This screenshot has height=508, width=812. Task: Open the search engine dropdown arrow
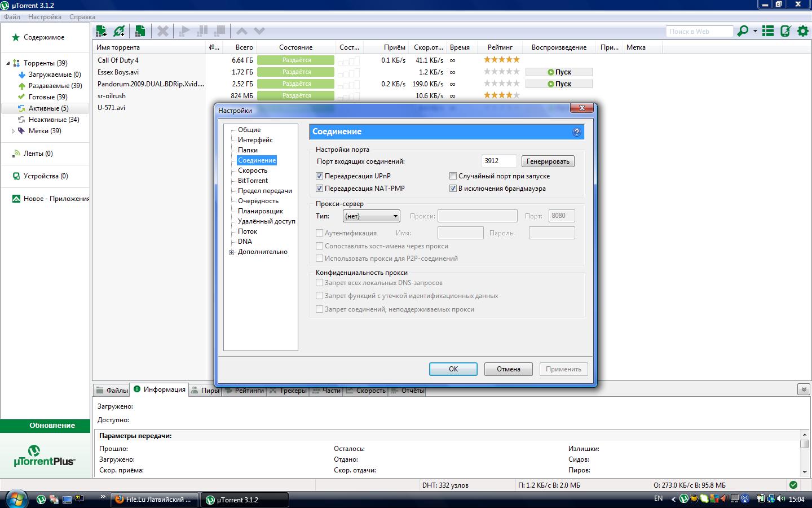(755, 31)
